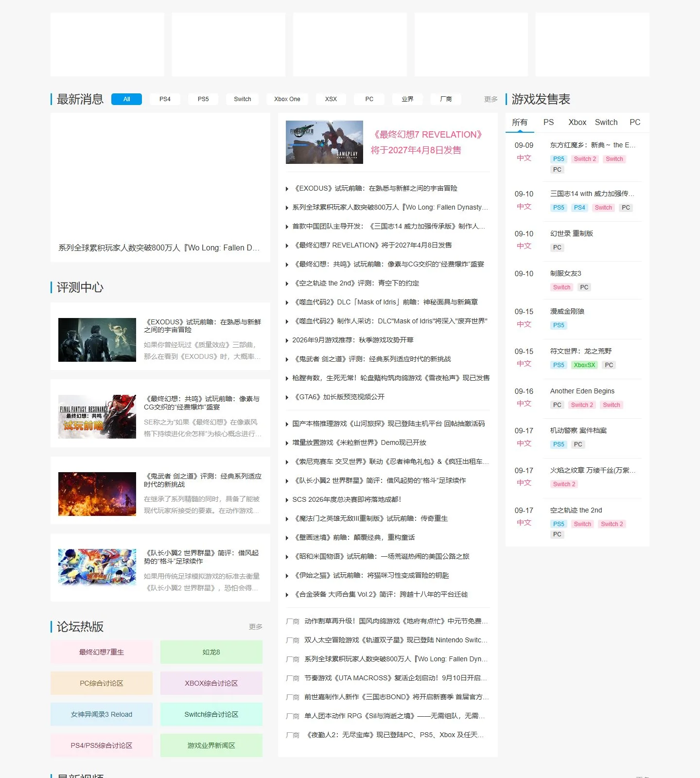Viewport: 700px width, 778px height.
Task: Select Xbox tab in game release schedule
Action: [577, 123]
